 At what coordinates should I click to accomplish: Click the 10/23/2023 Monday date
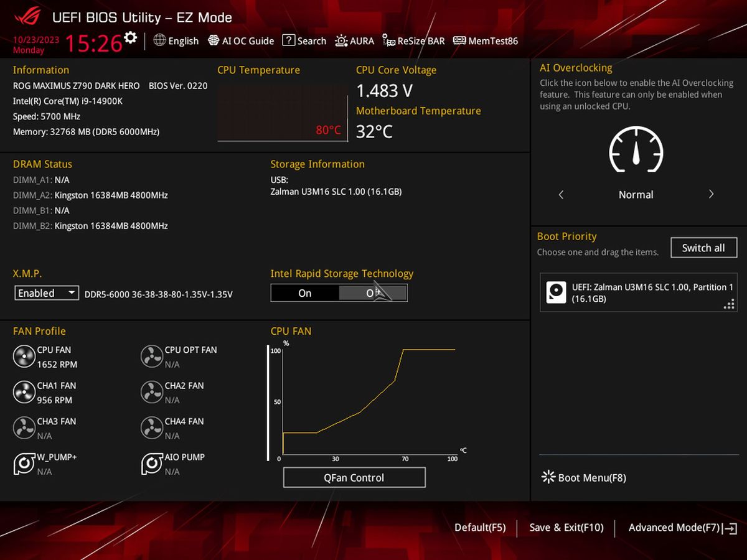(36, 45)
